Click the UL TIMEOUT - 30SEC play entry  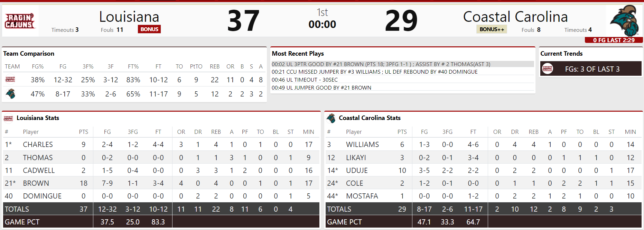(x=305, y=80)
